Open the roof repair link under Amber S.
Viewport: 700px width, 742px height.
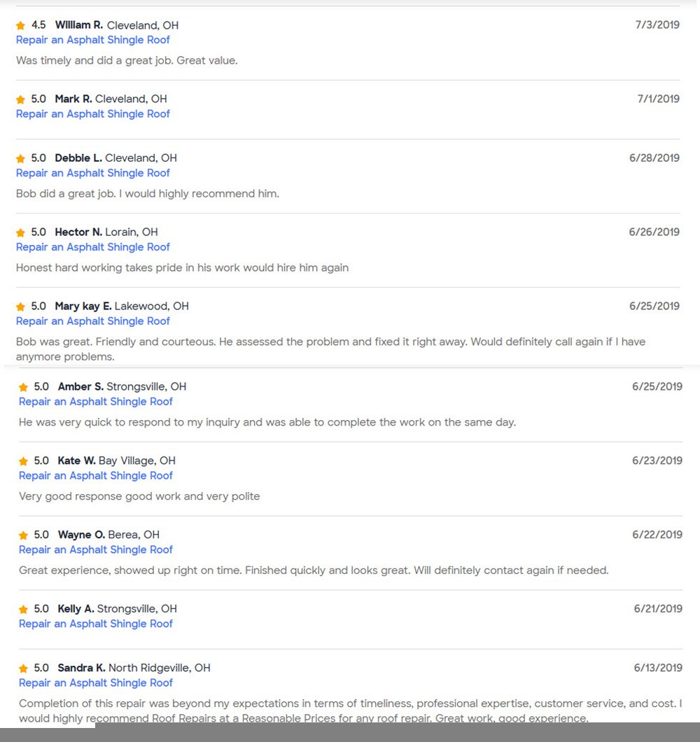click(96, 401)
